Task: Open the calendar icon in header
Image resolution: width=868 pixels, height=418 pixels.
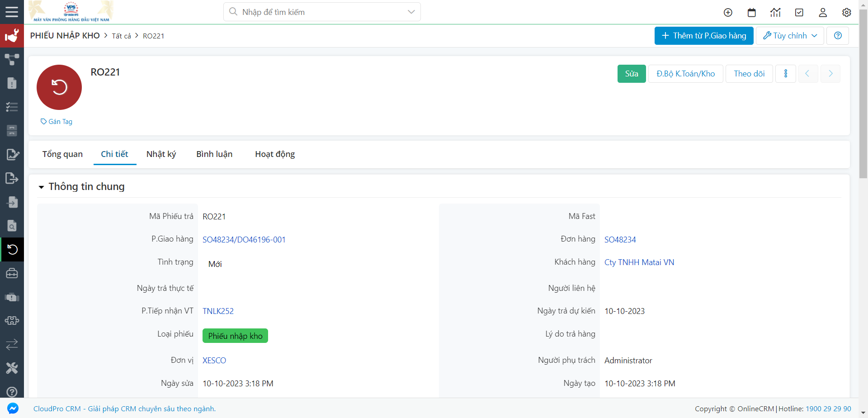Action: point(752,13)
